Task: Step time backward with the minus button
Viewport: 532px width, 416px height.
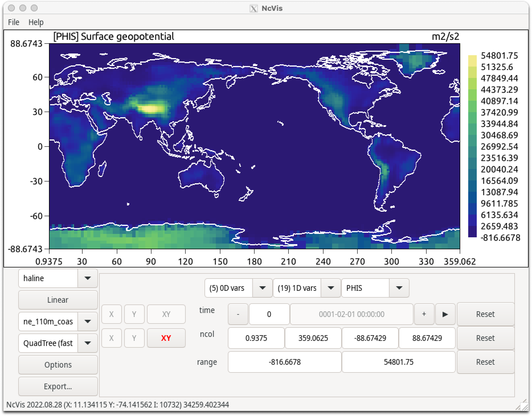Action: point(238,314)
